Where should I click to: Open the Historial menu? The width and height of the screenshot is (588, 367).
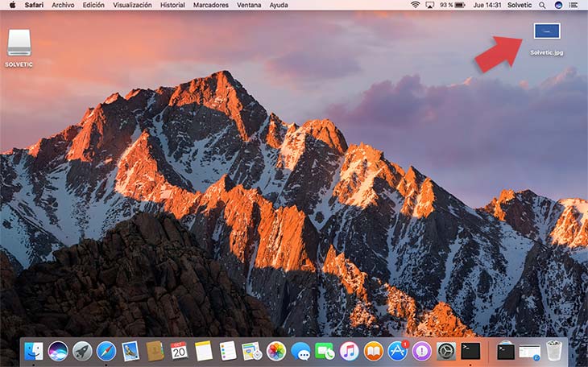point(172,5)
